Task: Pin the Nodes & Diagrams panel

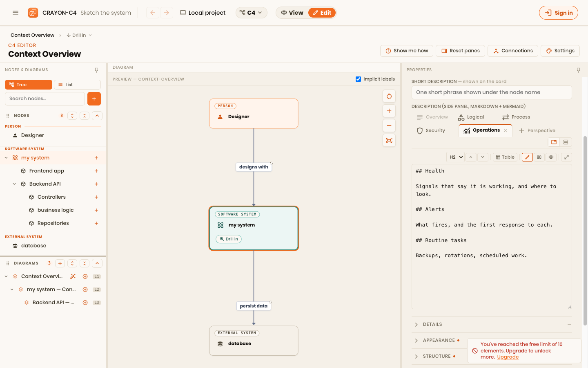Action: tap(96, 70)
